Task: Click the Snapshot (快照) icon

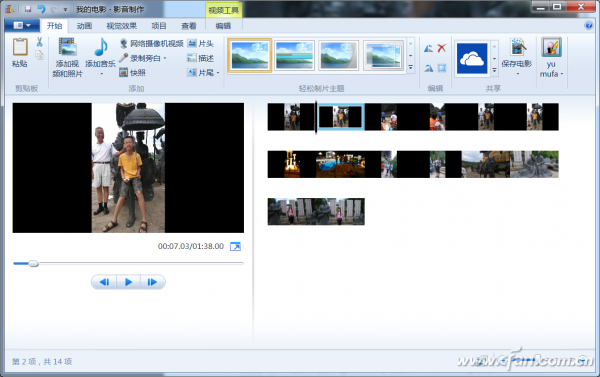Action: coord(123,72)
